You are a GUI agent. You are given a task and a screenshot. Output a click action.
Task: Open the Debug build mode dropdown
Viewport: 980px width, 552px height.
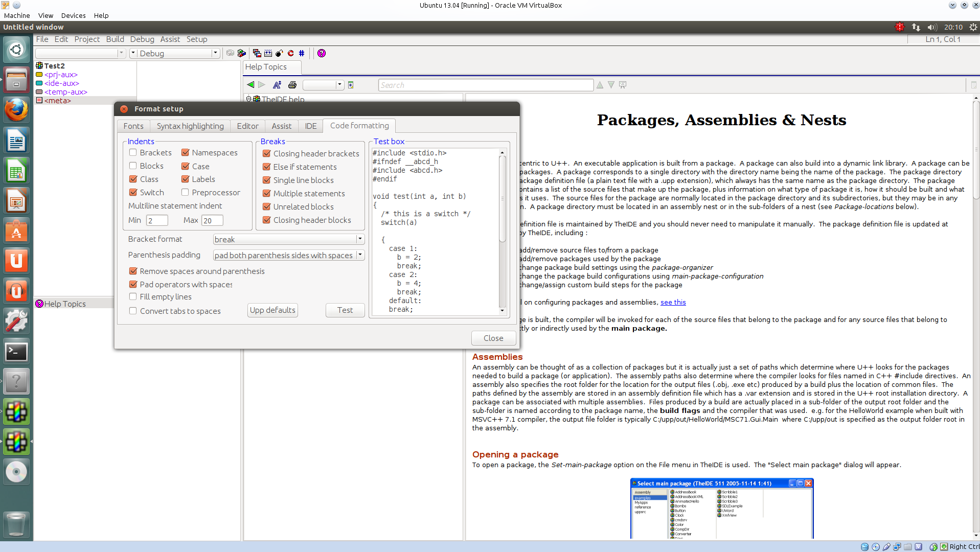215,53
